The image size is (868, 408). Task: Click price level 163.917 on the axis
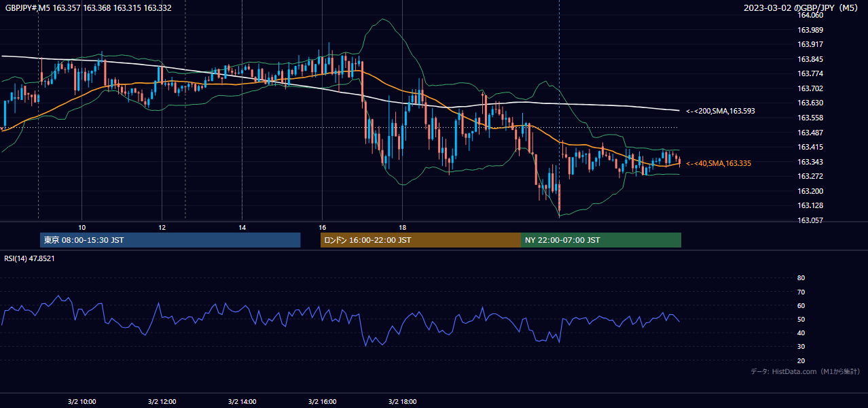(x=810, y=44)
